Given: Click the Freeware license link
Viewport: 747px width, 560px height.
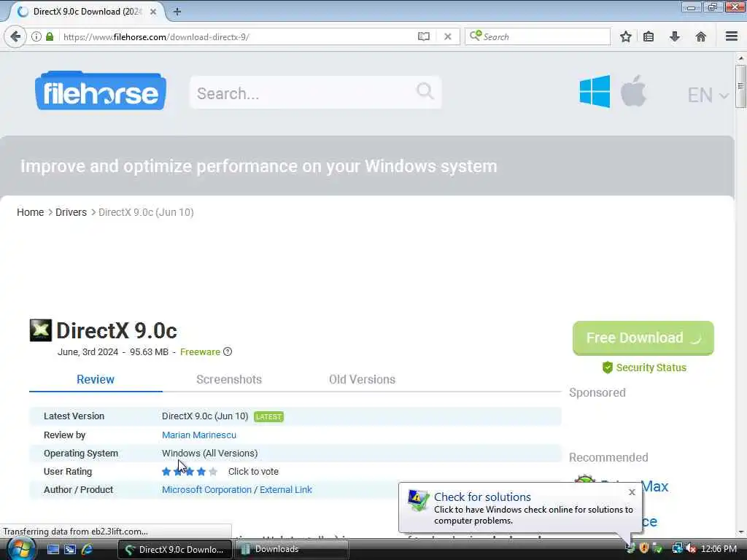Looking at the screenshot, I should click(200, 352).
